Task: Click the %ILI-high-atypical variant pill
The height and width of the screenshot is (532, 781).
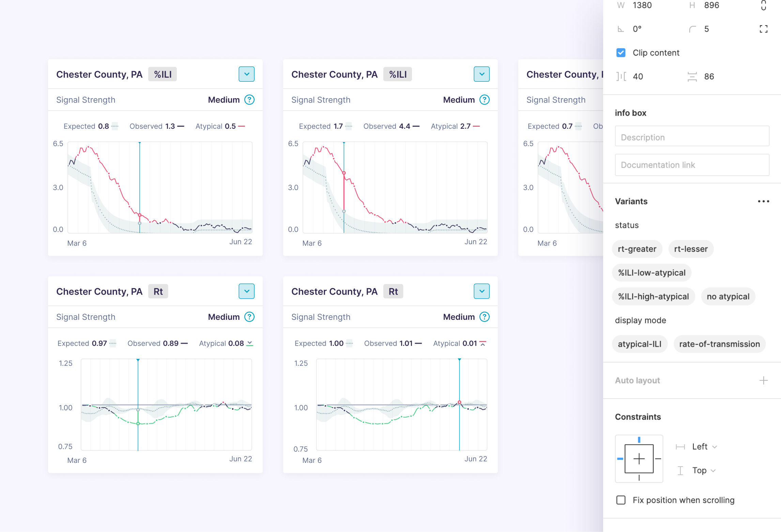Action: pyautogui.click(x=653, y=297)
